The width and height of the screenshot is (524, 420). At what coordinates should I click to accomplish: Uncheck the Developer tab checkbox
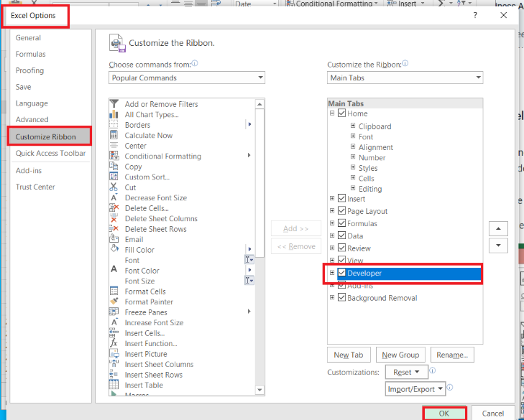pyautogui.click(x=342, y=274)
